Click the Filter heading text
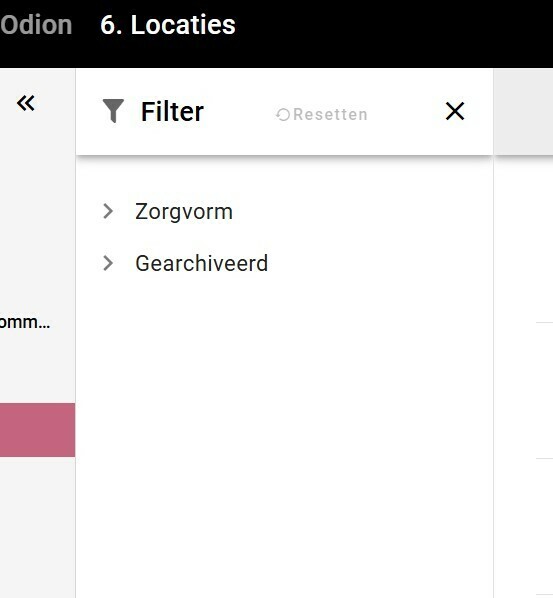Image resolution: width=553 pixels, height=598 pixels. coord(172,112)
